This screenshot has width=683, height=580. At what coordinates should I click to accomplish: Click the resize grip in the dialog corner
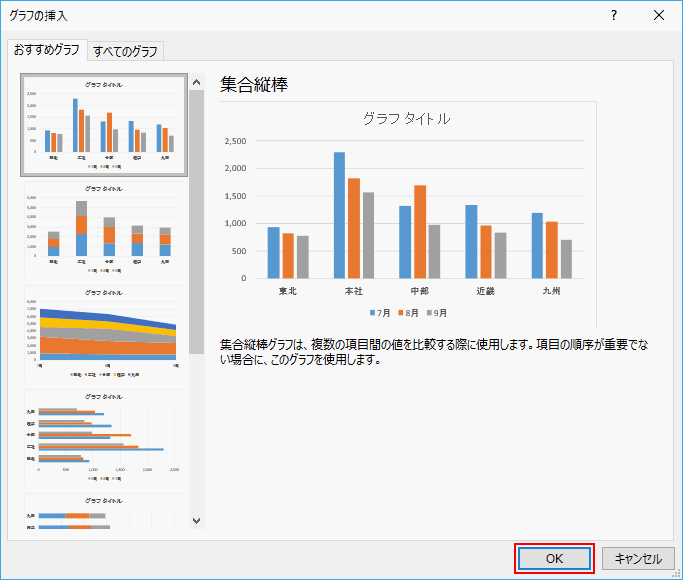click(x=677, y=574)
